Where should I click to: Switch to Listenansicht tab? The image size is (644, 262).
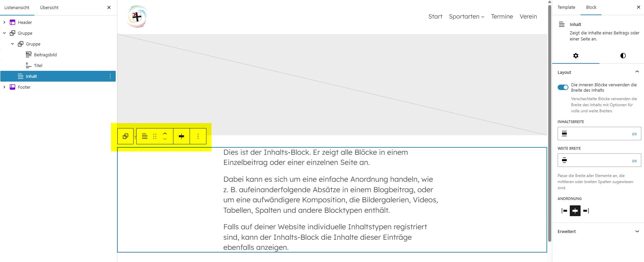(x=17, y=7)
